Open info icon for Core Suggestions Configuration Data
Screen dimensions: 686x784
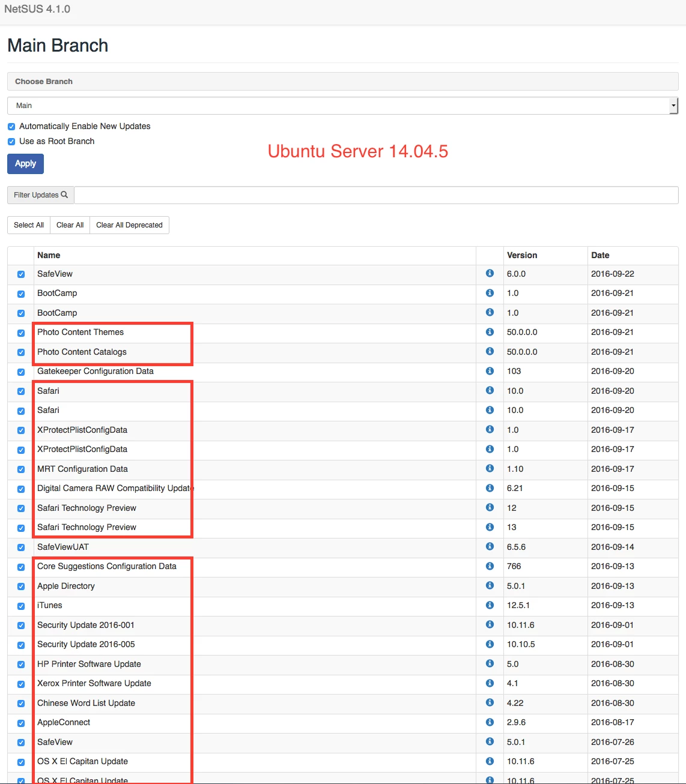pos(490,566)
